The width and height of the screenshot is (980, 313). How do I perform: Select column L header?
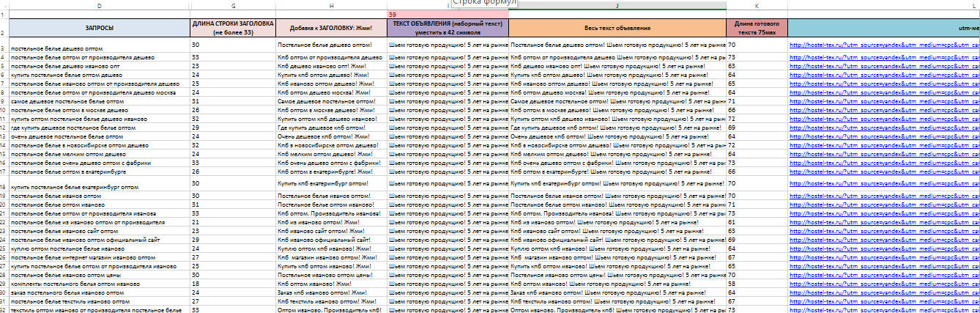(x=883, y=6)
